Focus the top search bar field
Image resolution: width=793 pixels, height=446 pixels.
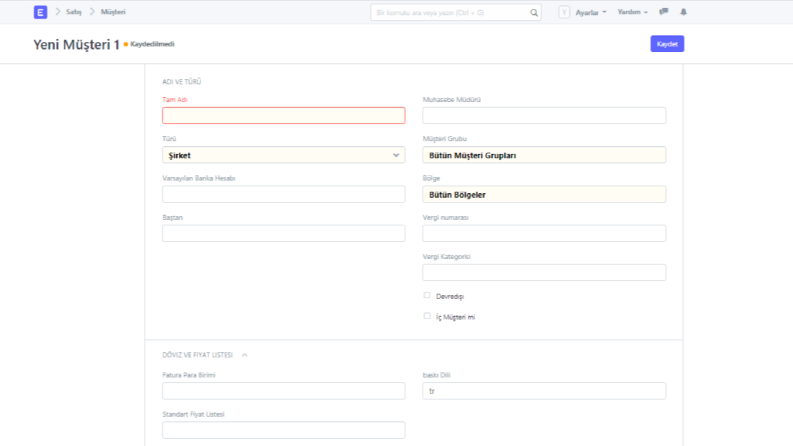[455, 13]
